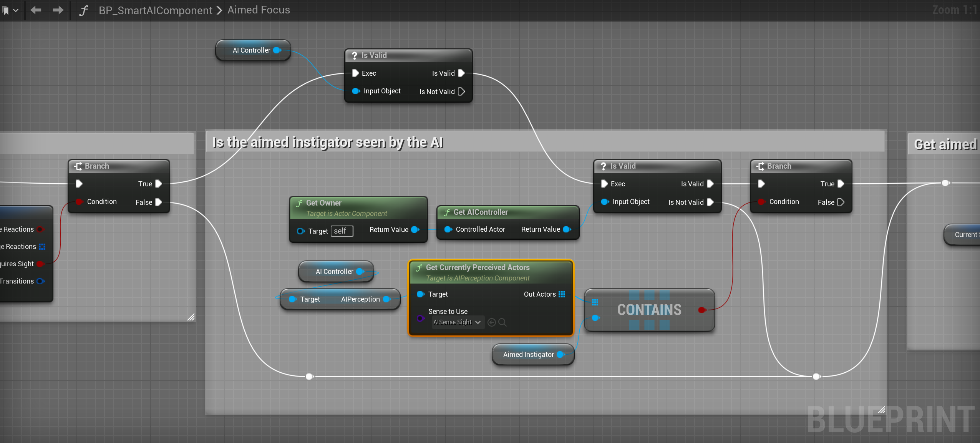Click the bookmark icon in the top toolbar

(6, 10)
